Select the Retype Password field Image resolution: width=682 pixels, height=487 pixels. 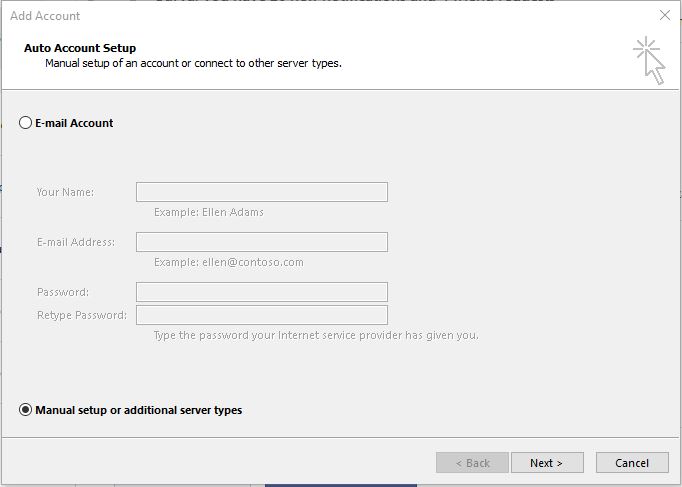[x=262, y=315]
